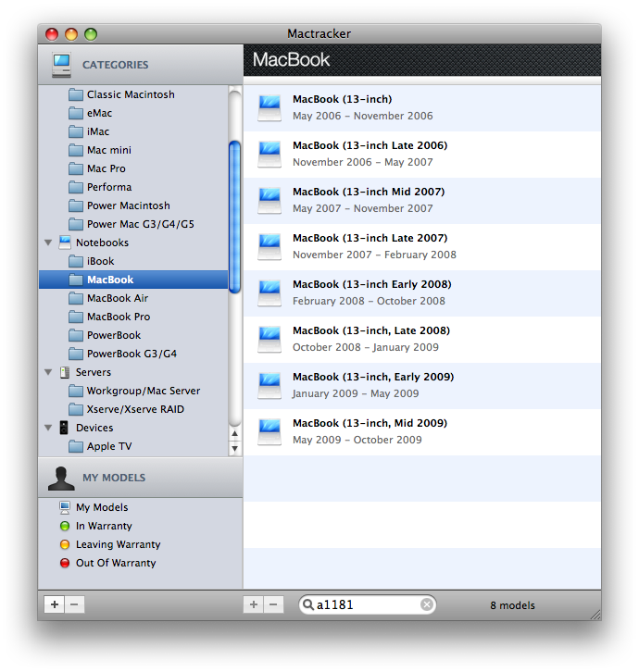Click the Categories Macintosh computer icon
This screenshot has width=639, height=672.
(x=61, y=65)
